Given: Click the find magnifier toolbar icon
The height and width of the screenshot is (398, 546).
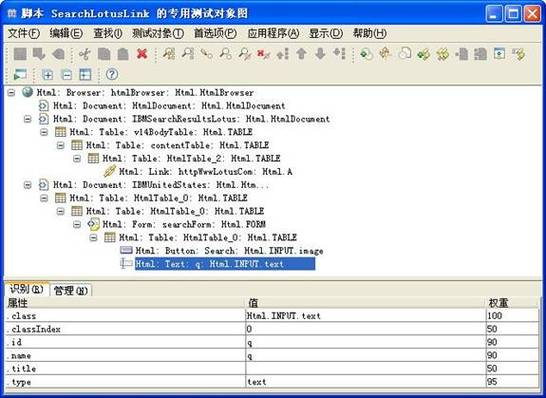Looking at the screenshot, I should 188,54.
